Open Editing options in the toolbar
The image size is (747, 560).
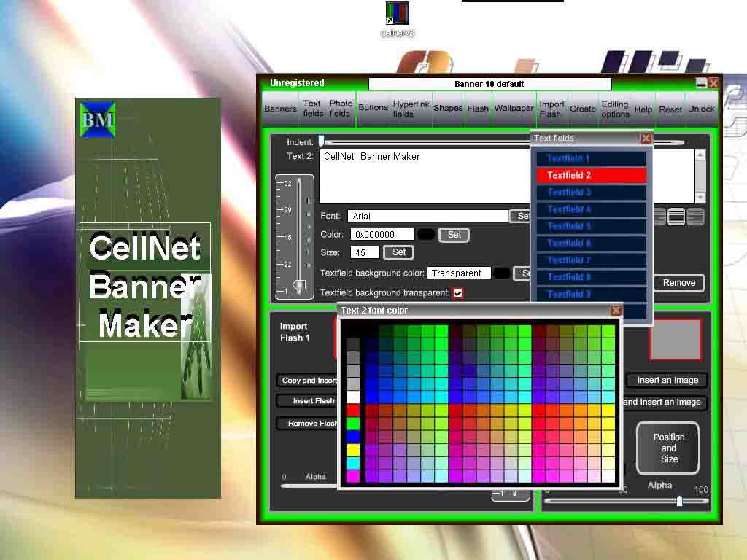[615, 109]
